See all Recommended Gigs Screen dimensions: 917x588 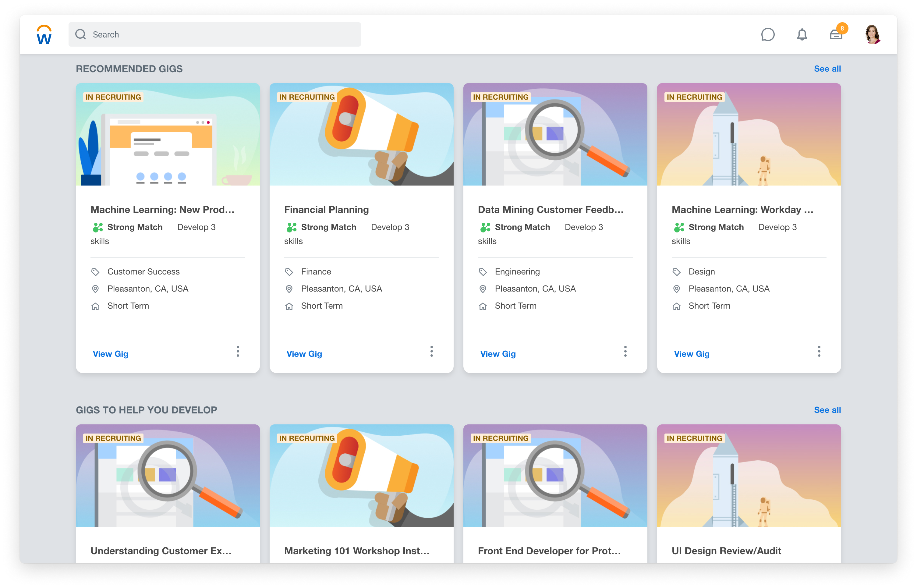(x=827, y=69)
